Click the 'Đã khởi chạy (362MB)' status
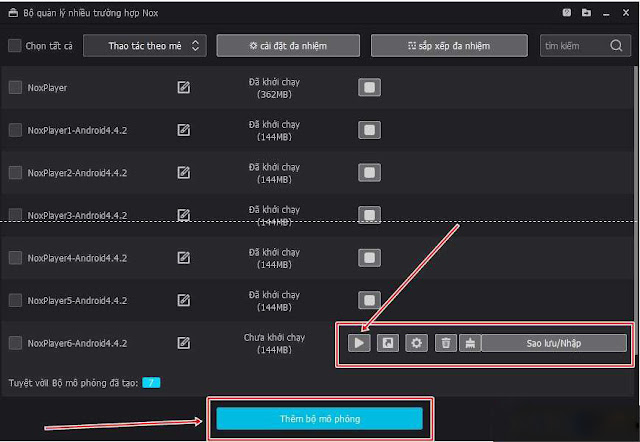Screen dimensions: 640x442 (274, 88)
